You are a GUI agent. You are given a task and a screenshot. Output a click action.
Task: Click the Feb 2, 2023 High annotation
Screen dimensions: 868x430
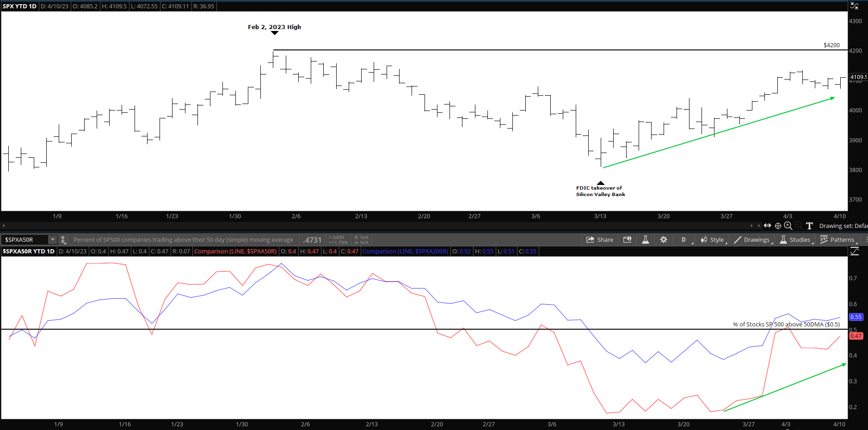click(x=274, y=27)
